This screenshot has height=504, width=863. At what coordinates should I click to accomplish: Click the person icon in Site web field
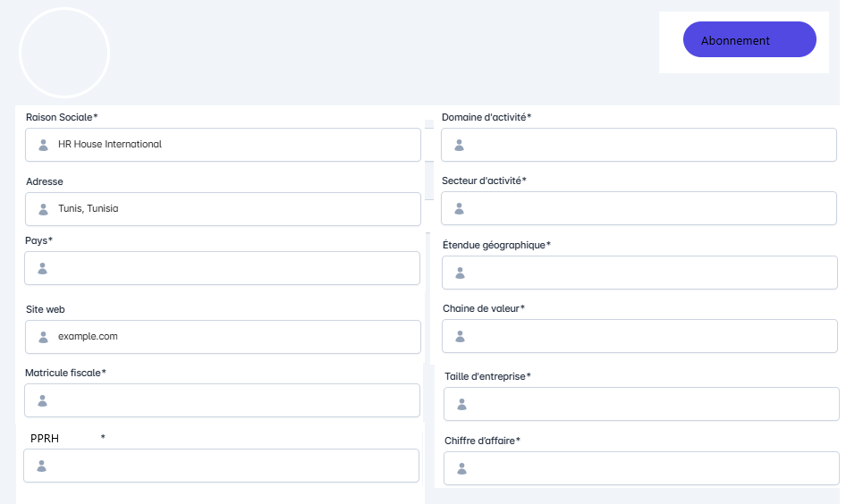[43, 337]
